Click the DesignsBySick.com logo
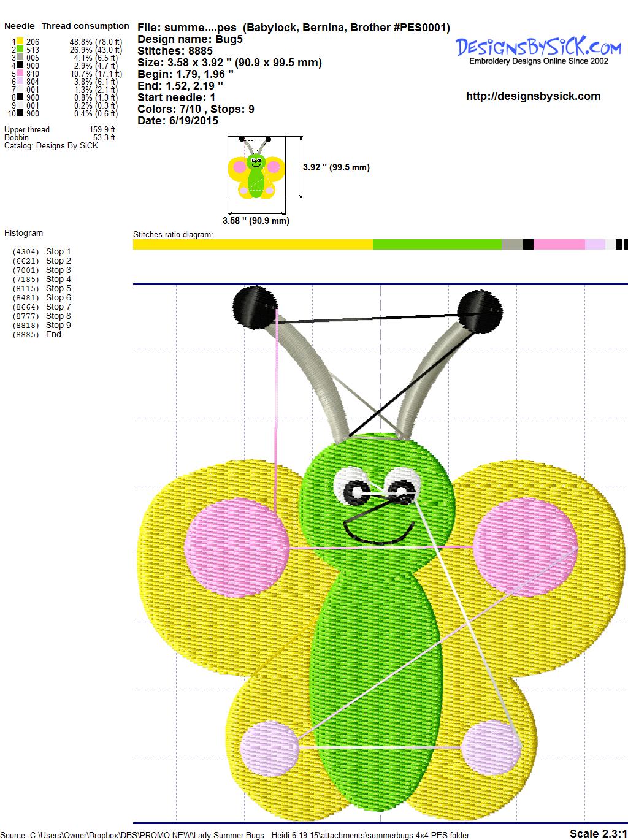This screenshot has height=840, width=628. click(538, 49)
